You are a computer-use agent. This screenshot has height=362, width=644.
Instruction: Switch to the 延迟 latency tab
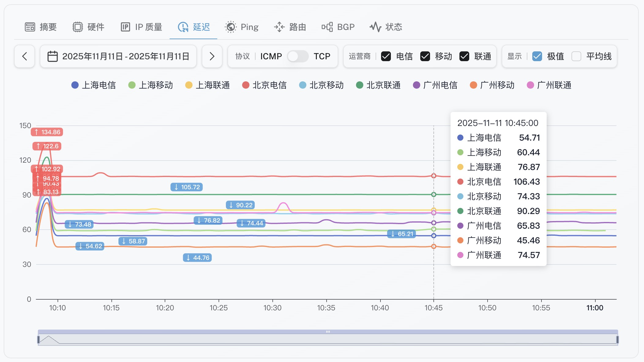pos(194,27)
